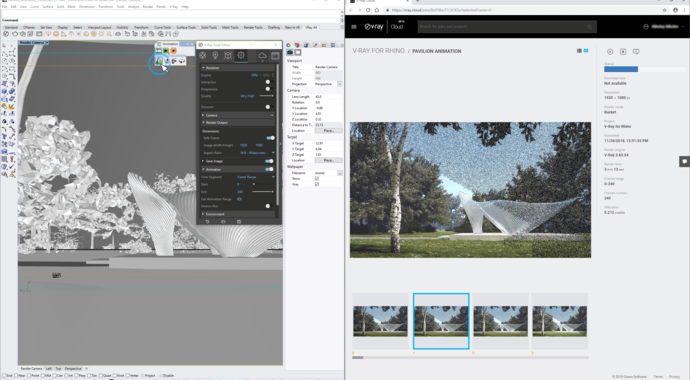Toggle the Denoiser switch

pos(268,107)
